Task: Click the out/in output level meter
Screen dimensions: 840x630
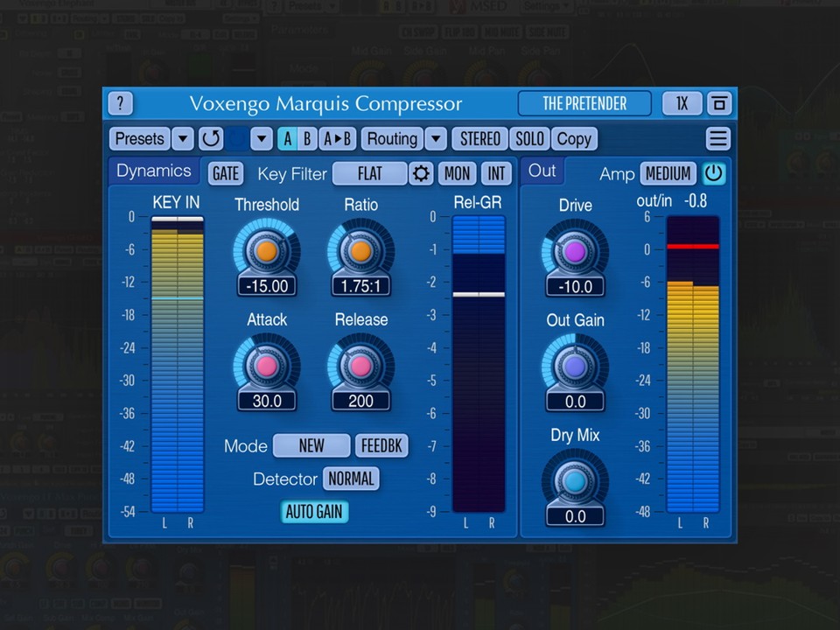Action: click(x=693, y=364)
